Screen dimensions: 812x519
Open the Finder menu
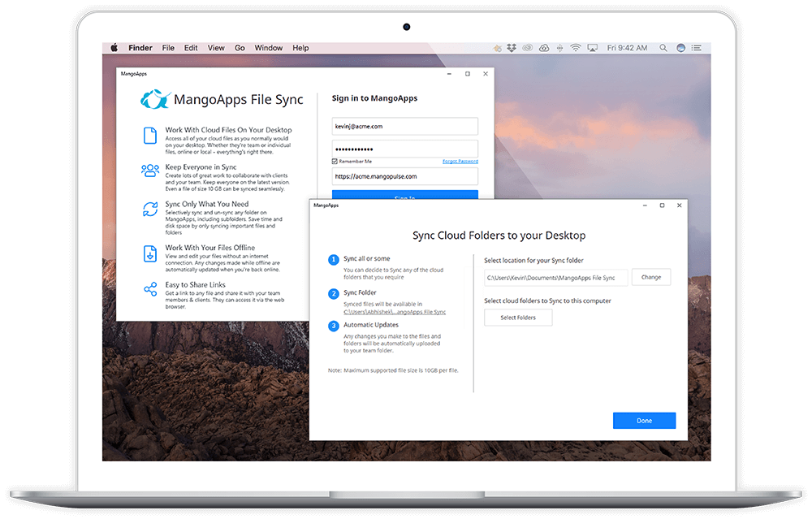point(140,48)
